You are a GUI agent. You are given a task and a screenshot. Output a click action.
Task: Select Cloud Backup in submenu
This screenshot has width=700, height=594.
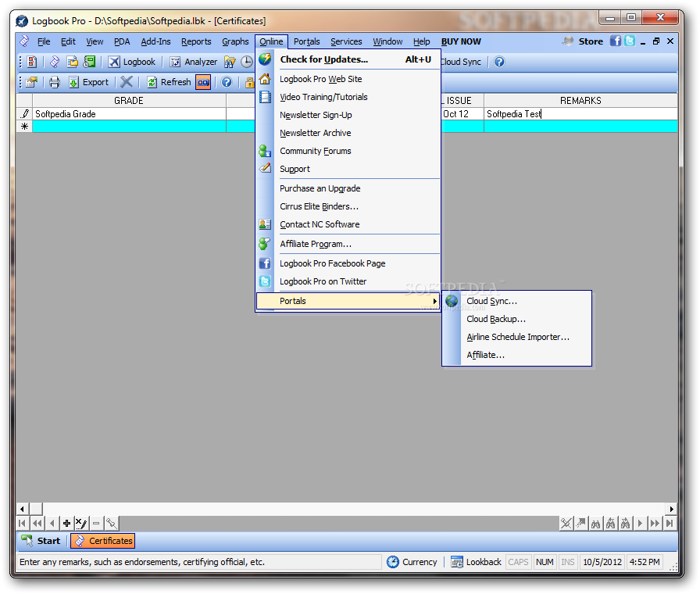517,319
